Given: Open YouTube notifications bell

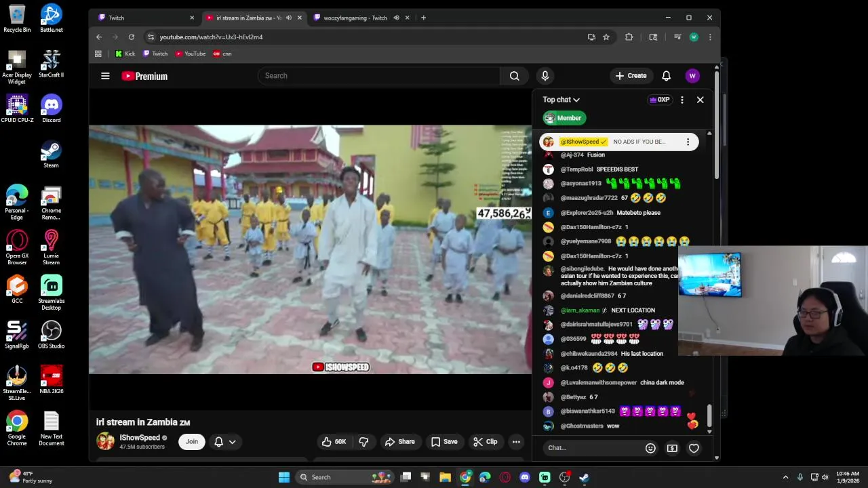Looking at the screenshot, I should pyautogui.click(x=666, y=76).
